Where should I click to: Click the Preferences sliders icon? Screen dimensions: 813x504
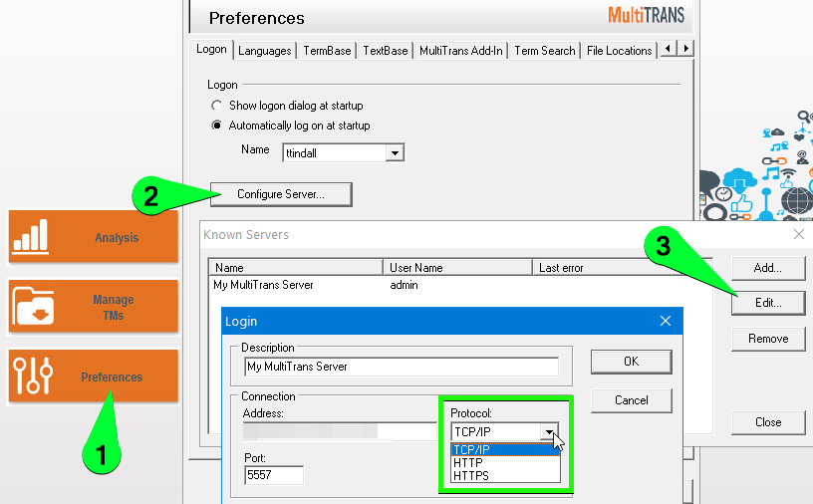[x=33, y=375]
